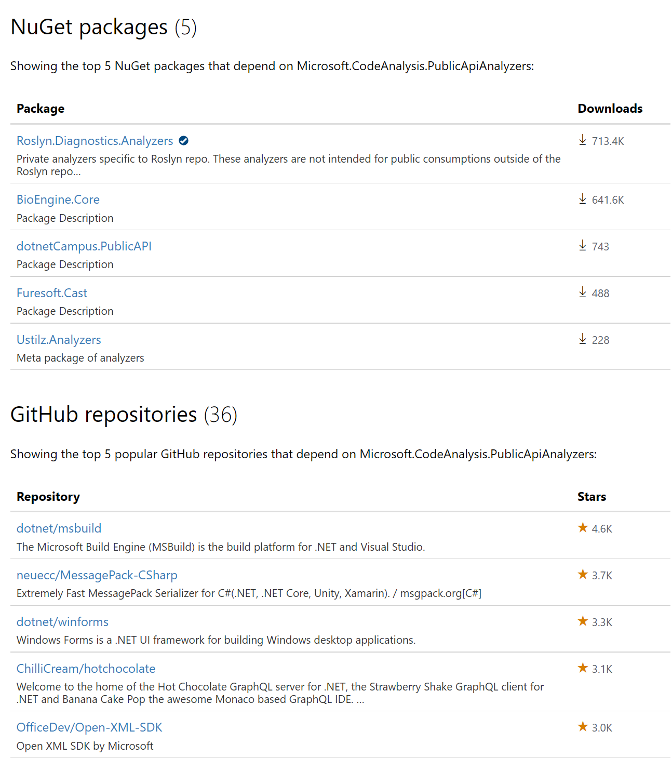Open the Ustilz.Analyzers package
Screen dimensions: 672x784
(x=59, y=339)
